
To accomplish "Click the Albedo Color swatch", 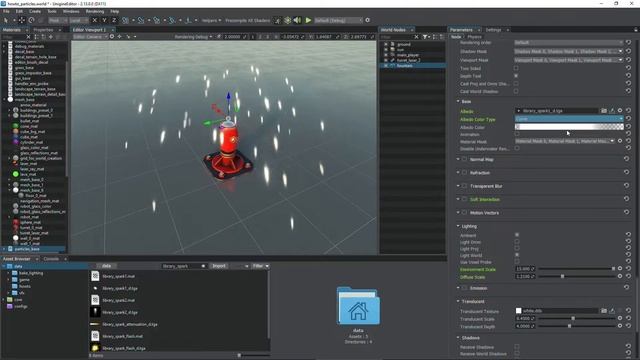I will [569, 127].
